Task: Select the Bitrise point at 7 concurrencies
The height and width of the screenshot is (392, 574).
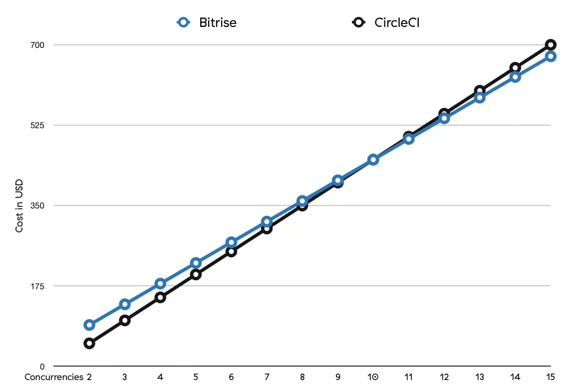Action: (267, 221)
